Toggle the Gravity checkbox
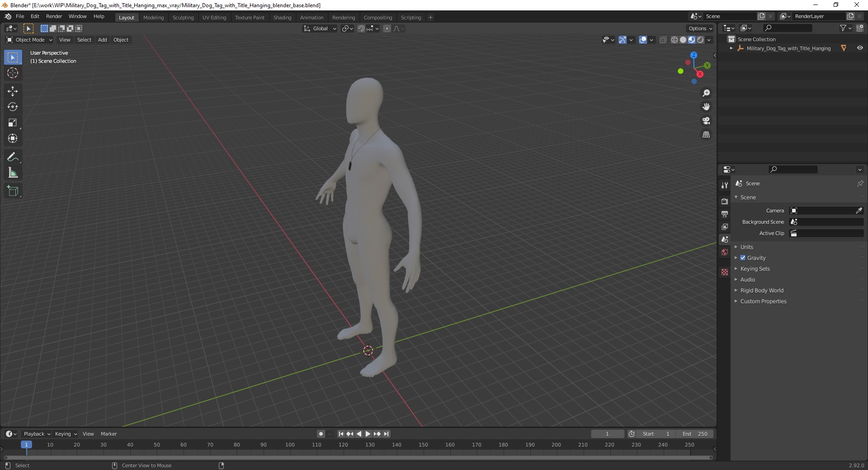Image resolution: width=868 pixels, height=470 pixels. pos(743,258)
